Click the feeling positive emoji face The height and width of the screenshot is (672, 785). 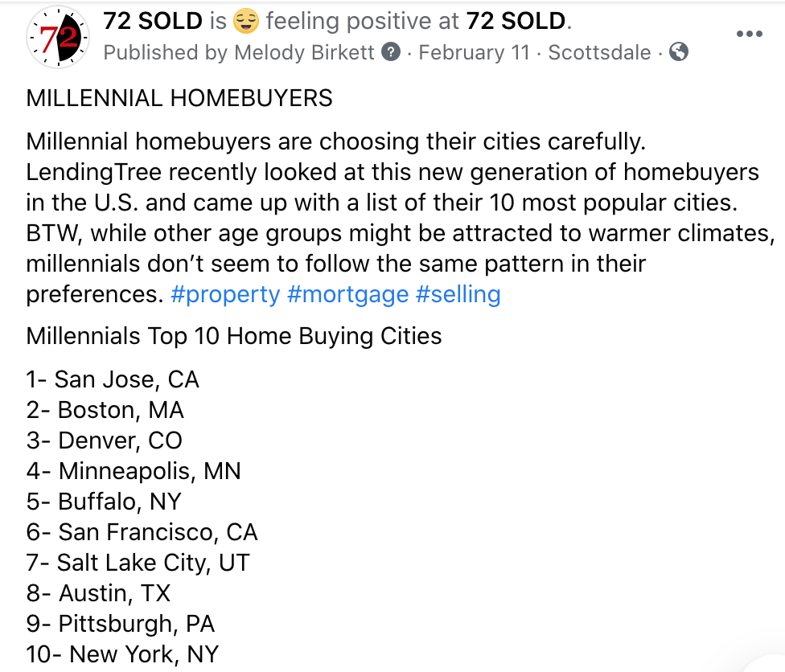pyautogui.click(x=246, y=21)
